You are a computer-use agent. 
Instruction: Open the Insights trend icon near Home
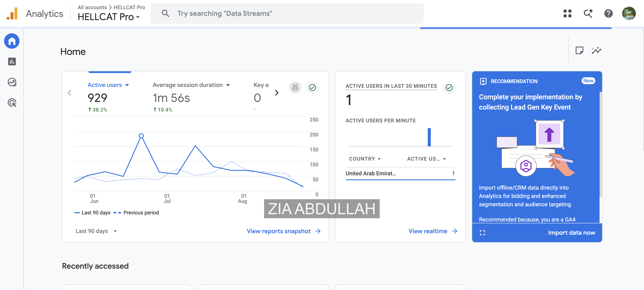597,50
